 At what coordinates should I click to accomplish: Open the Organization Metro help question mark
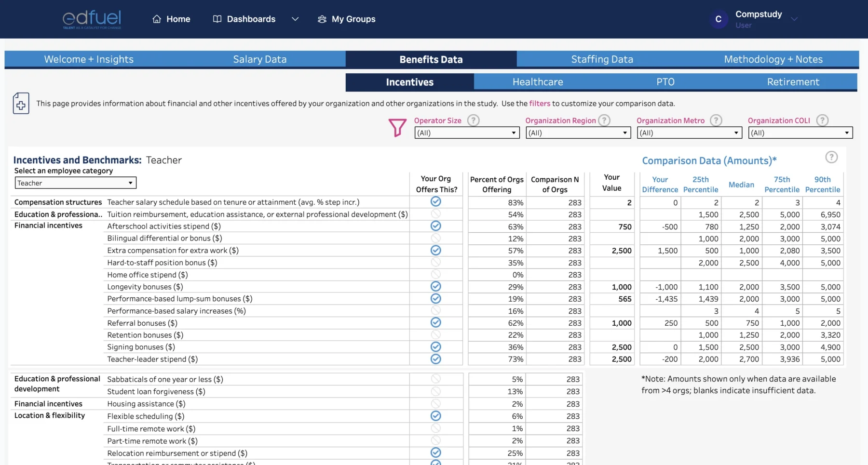[716, 120]
